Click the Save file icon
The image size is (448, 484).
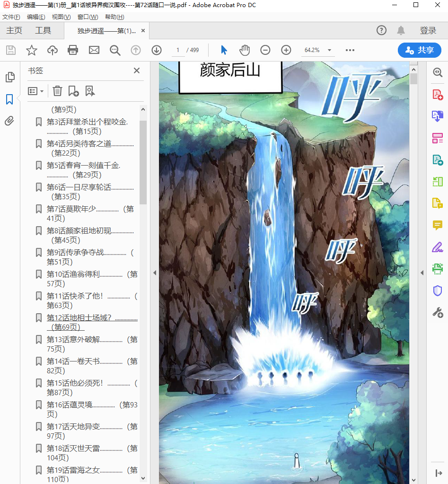[11, 50]
